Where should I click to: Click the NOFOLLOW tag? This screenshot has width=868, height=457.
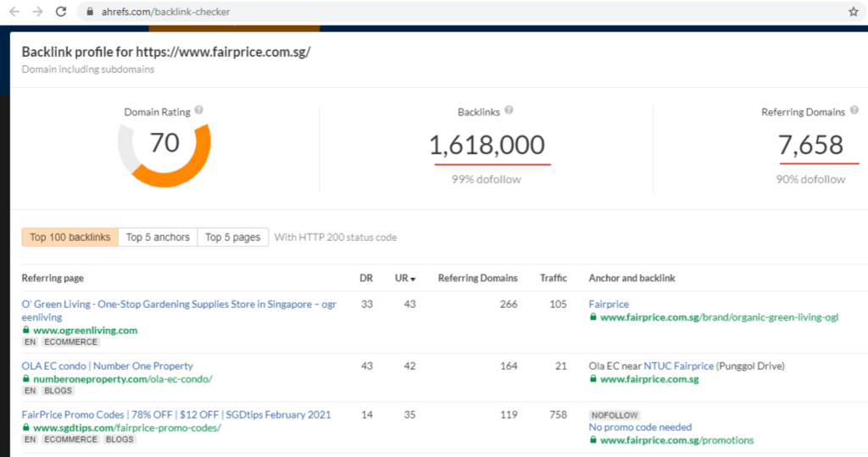pyautogui.click(x=615, y=415)
